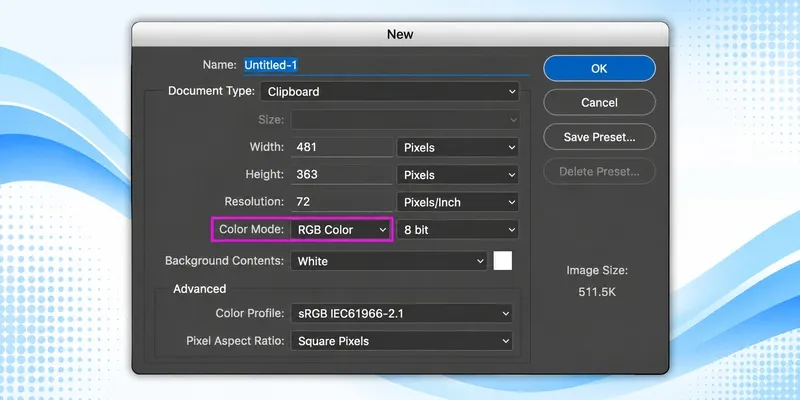Click the Advanced section label
The width and height of the screenshot is (800, 400).
(199, 289)
